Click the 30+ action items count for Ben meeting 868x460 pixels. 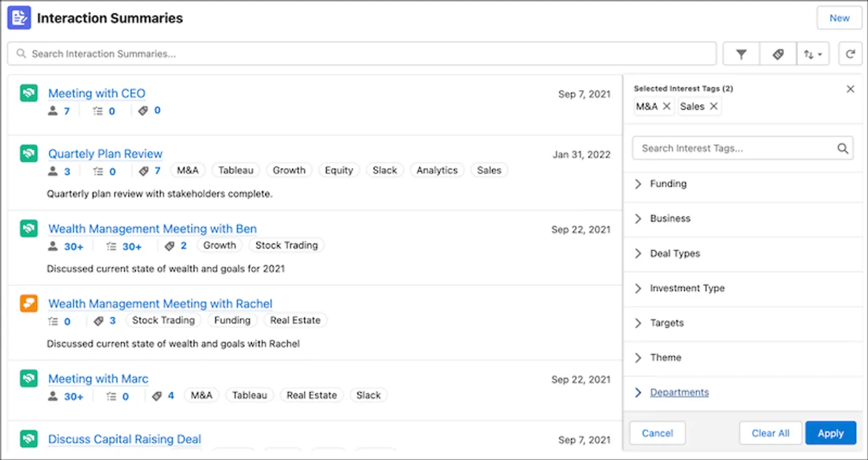coord(131,246)
